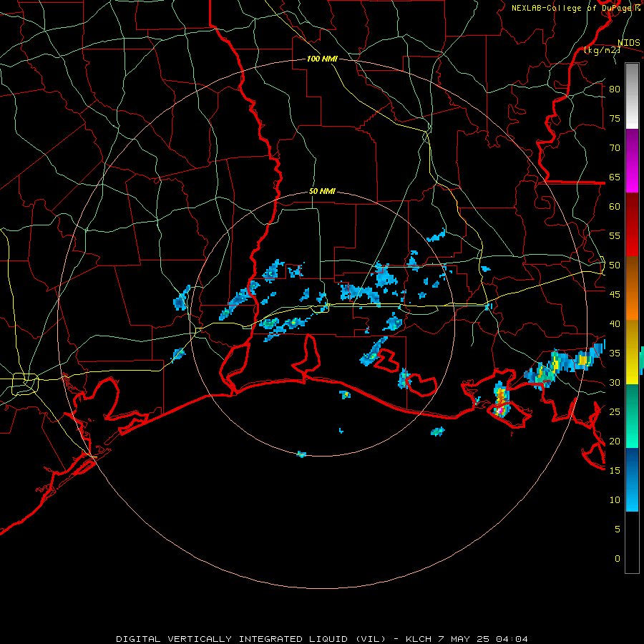644x644 pixels.
Task: Click the 50 value on the color scale
Action: [615, 265]
